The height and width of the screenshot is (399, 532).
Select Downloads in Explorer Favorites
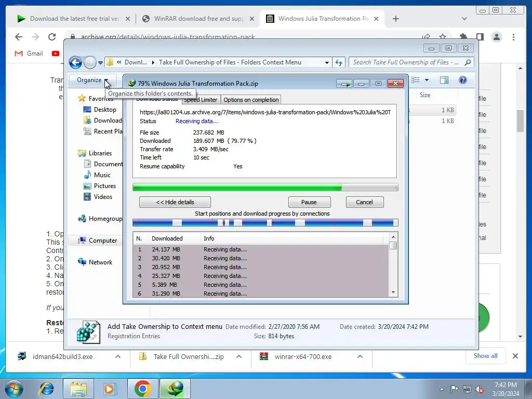(102, 121)
